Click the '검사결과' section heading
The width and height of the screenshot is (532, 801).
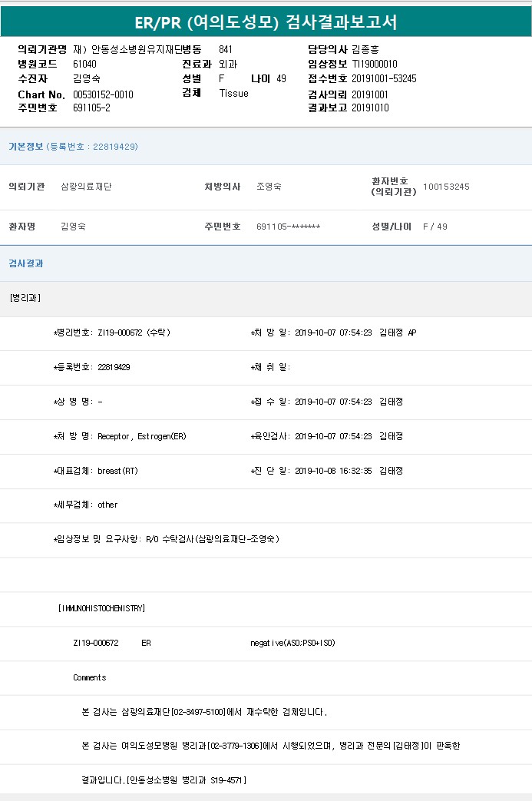tap(26, 263)
